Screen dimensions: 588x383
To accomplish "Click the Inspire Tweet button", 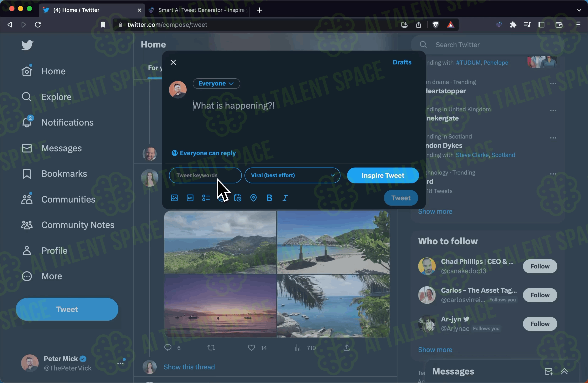I will (x=383, y=176).
